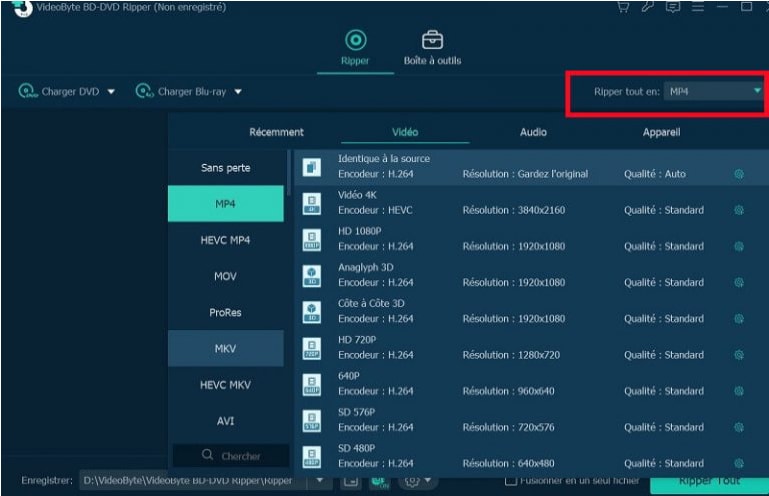This screenshot has height=496, width=769.
Task: Click Résolution : 1280x720 text
Action: click(511, 355)
